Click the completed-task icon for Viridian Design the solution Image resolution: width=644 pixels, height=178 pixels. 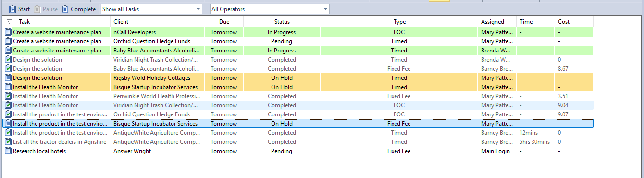8,60
